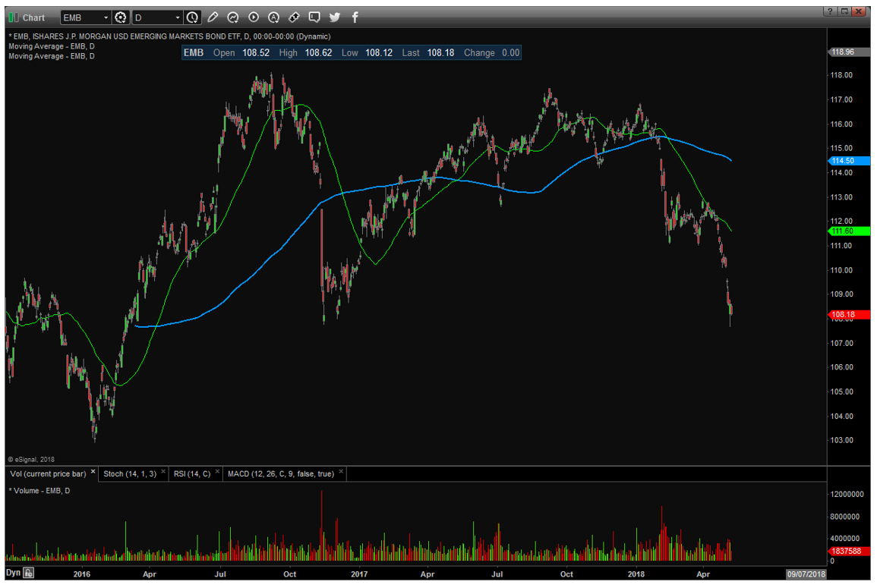Click the fx formula icon beside Dyn
The width and height of the screenshot is (877, 588).
point(28,573)
